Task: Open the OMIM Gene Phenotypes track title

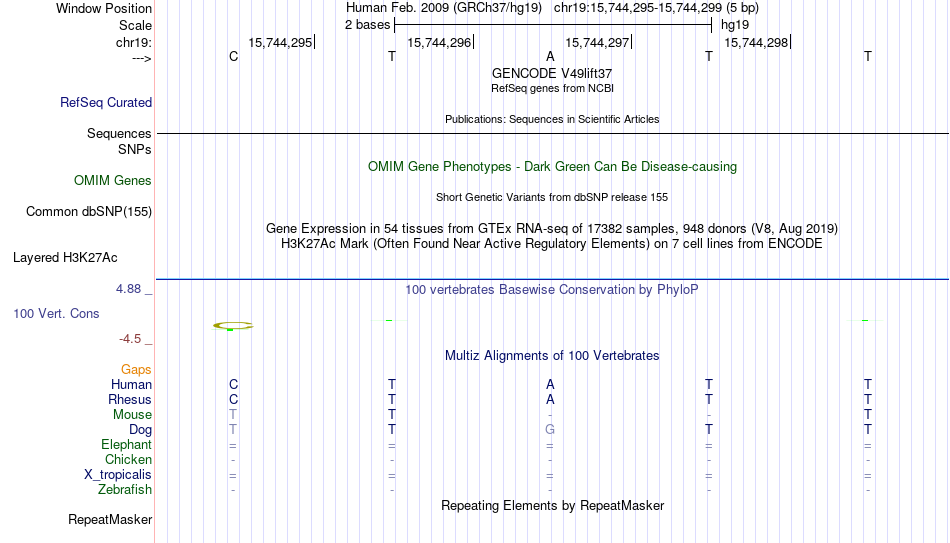Action: tap(552, 167)
